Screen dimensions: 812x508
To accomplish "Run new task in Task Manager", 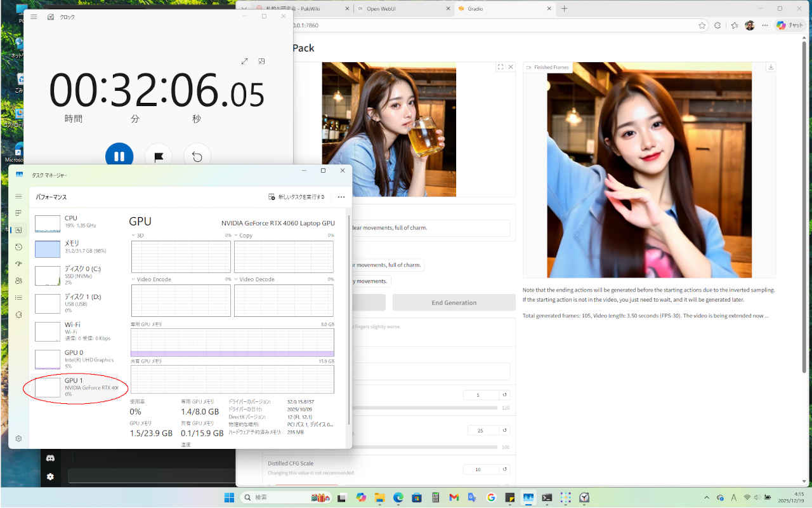I will [x=296, y=197].
